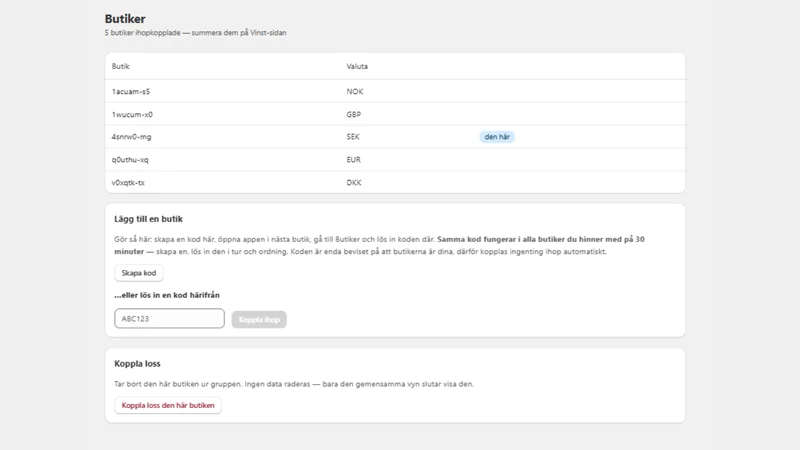Viewport: 800px width, 450px height.
Task: Click the Koppla ihop button
Action: tap(259, 319)
